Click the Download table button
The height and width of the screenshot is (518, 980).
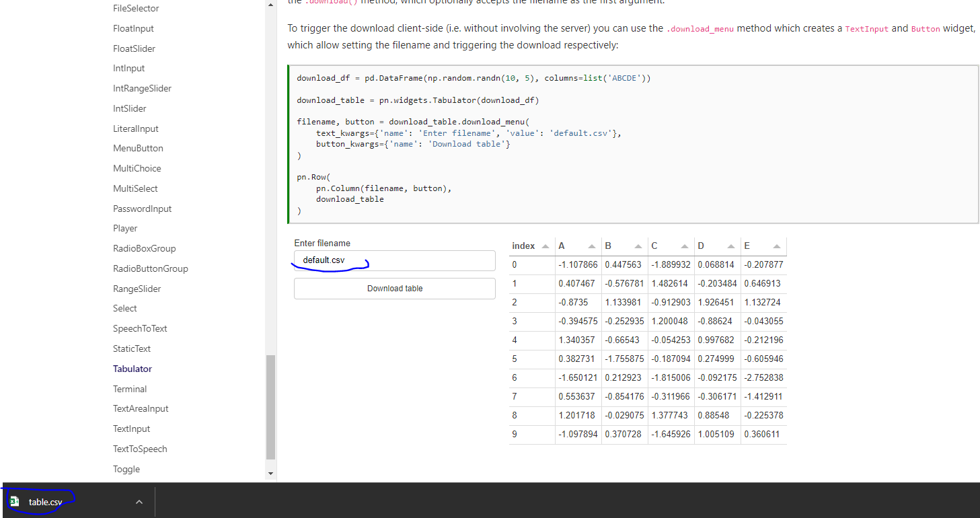(x=394, y=288)
